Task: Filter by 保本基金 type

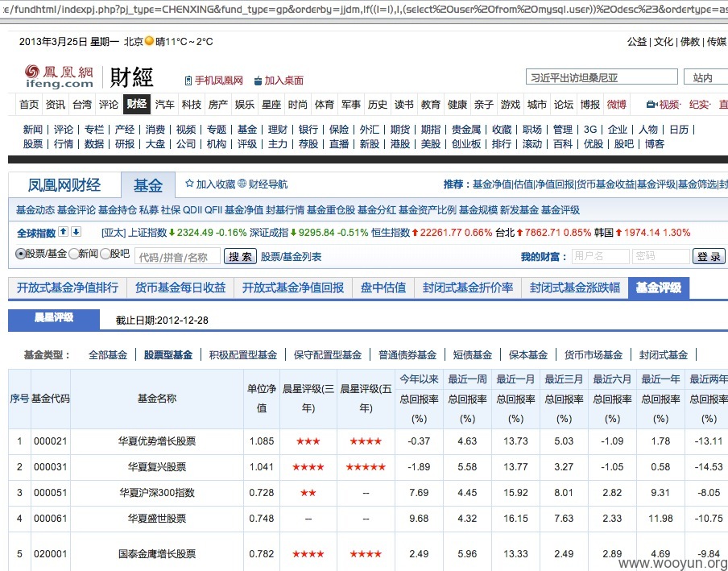Action: [528, 355]
